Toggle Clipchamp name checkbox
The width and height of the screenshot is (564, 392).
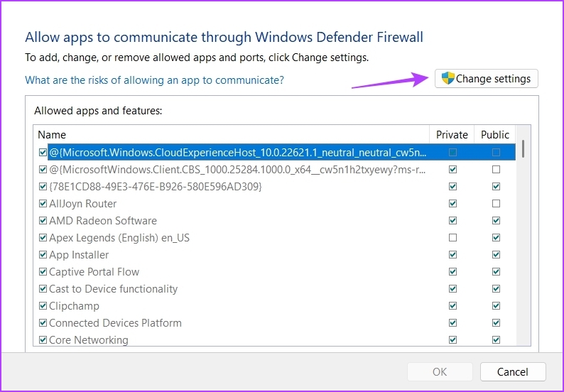coord(43,305)
